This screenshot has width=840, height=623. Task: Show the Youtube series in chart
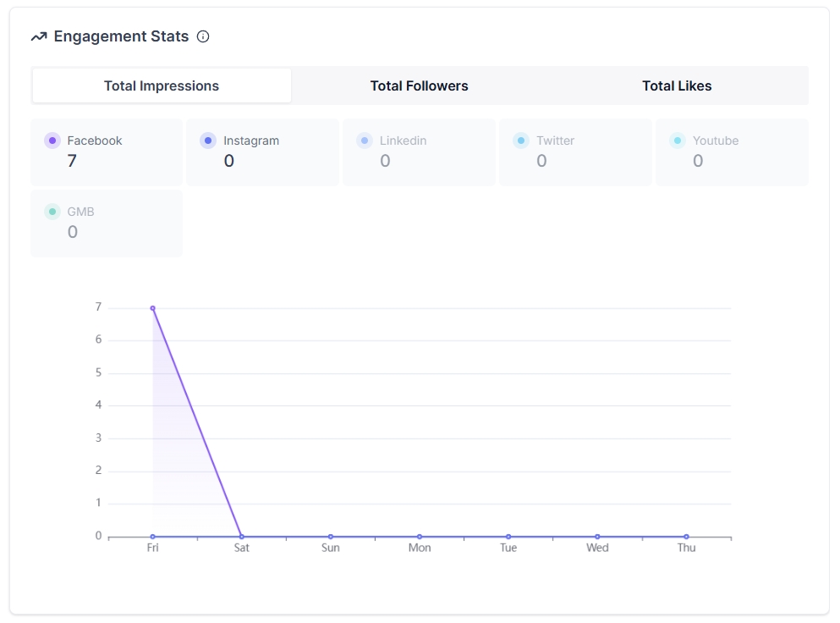coord(732,152)
